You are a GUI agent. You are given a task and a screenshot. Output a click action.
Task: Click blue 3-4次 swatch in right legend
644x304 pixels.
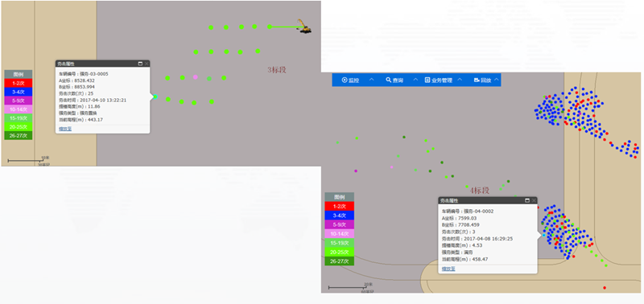(339, 216)
